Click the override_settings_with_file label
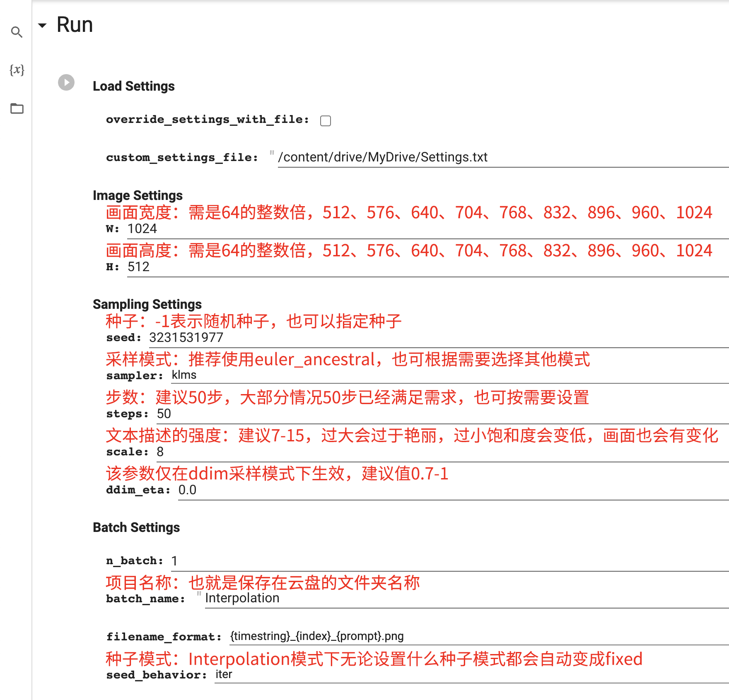This screenshot has width=729, height=700. click(208, 120)
